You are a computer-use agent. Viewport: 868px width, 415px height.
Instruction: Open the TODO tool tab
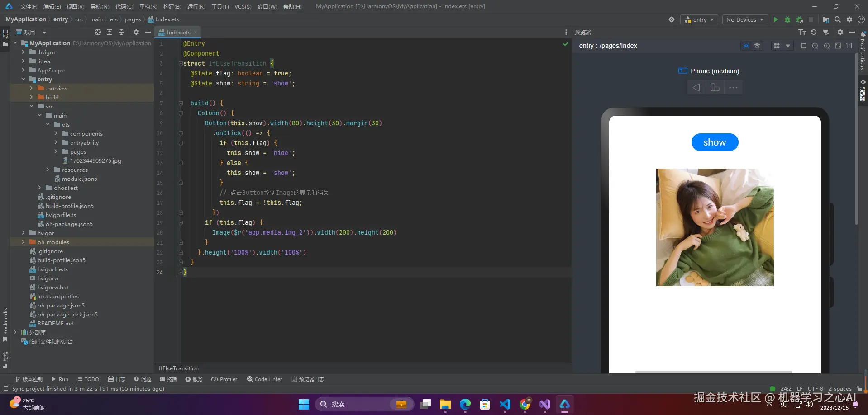88,379
